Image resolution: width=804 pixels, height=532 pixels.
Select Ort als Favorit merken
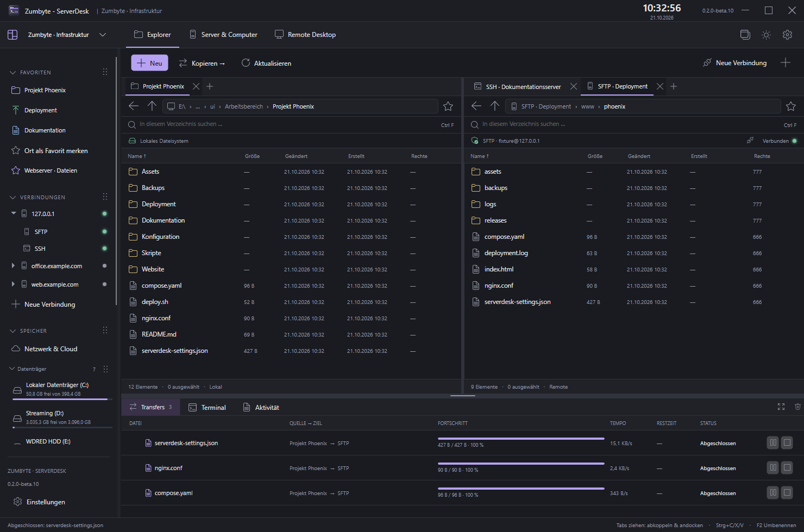coord(50,151)
